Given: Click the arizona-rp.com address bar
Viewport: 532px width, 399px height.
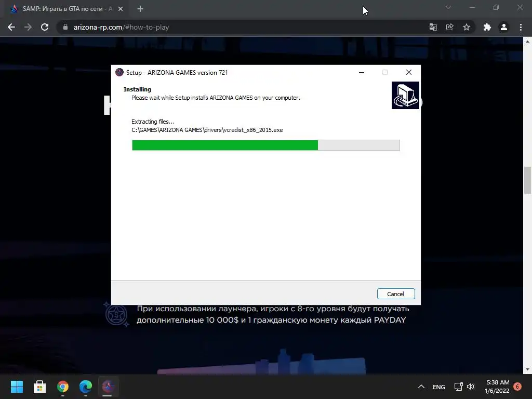Looking at the screenshot, I should click(x=244, y=27).
